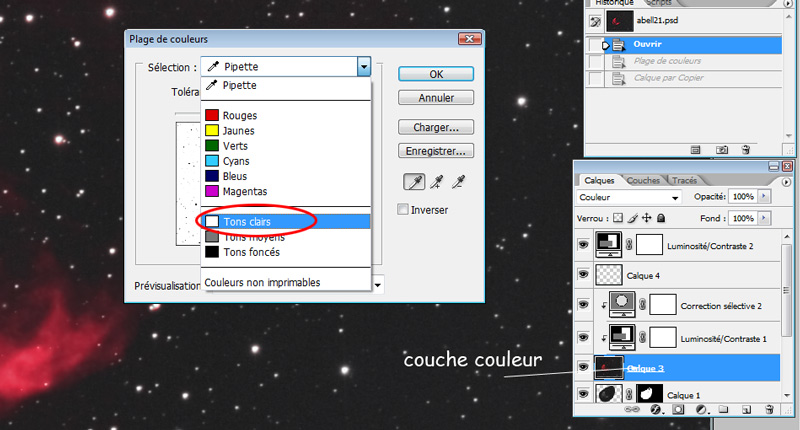800x430 pixels.
Task: Click the Ouvrir history state icon
Action: coord(618,45)
